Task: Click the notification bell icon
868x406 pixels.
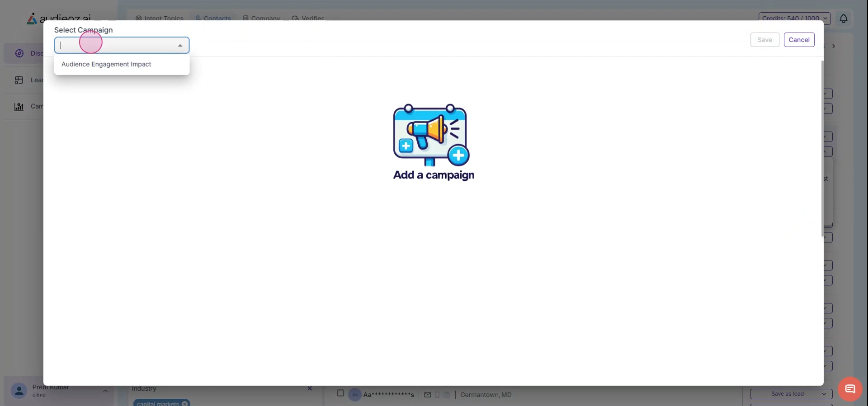Action: 843,19
